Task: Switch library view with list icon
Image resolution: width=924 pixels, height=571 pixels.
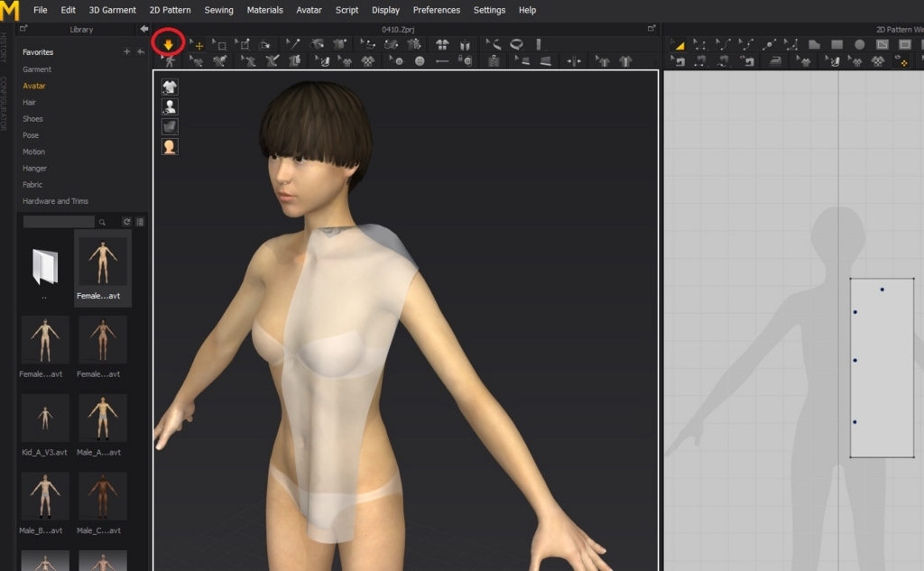Action: pyautogui.click(x=140, y=222)
